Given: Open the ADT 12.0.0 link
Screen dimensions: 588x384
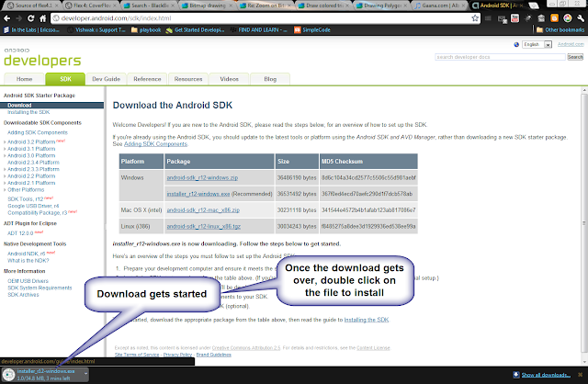Looking at the screenshot, I should point(20,233).
